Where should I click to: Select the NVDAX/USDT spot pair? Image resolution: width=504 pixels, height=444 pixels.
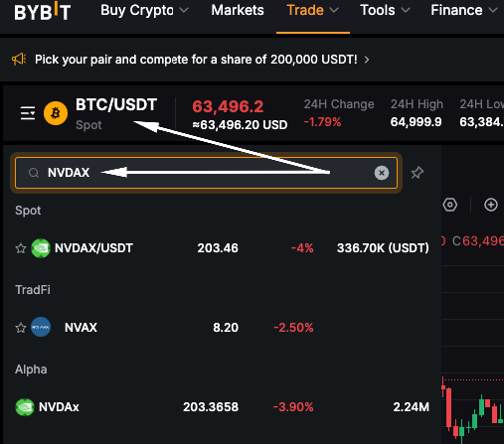[x=222, y=248]
